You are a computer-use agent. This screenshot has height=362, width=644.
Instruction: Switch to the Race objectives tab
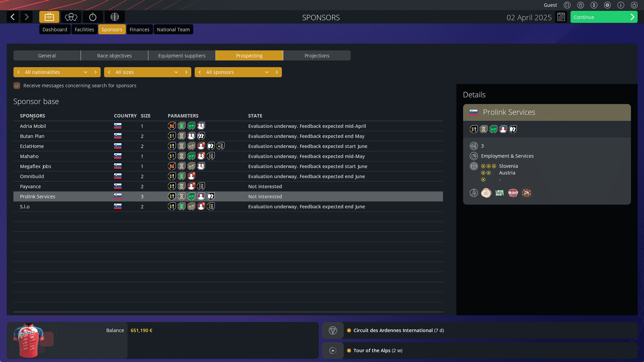tap(114, 56)
